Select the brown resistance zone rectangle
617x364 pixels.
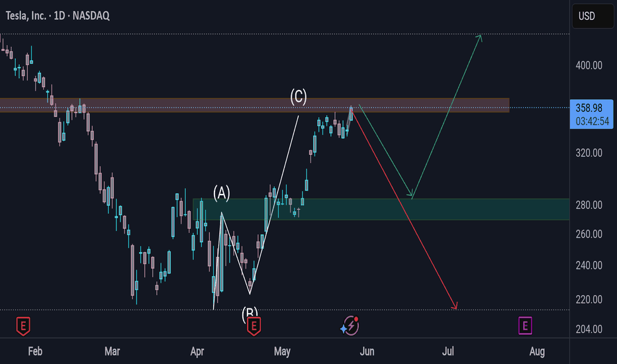[x=255, y=105]
